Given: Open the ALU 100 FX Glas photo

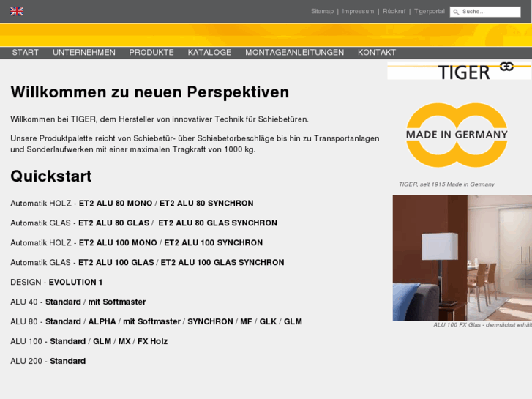Looking at the screenshot, I should [x=462, y=258].
